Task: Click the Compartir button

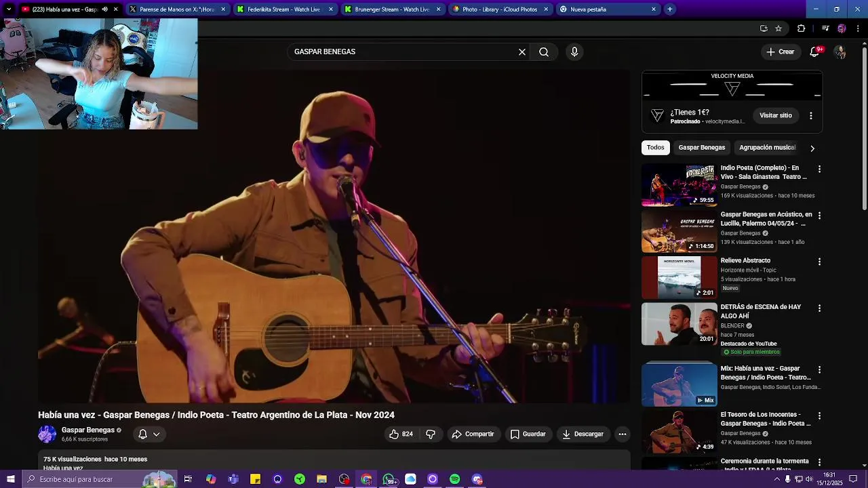Action: [x=473, y=434]
